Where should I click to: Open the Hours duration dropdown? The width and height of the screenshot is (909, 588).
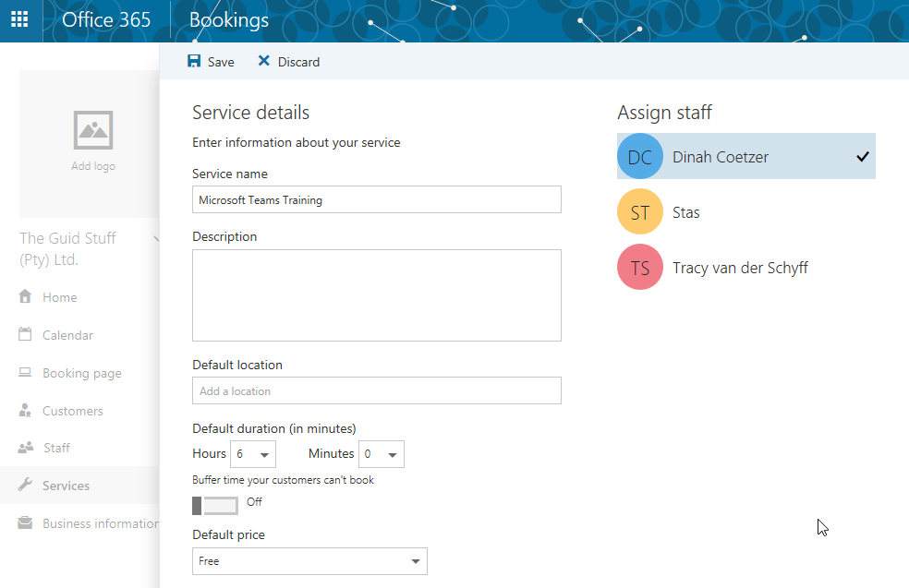[253, 454]
